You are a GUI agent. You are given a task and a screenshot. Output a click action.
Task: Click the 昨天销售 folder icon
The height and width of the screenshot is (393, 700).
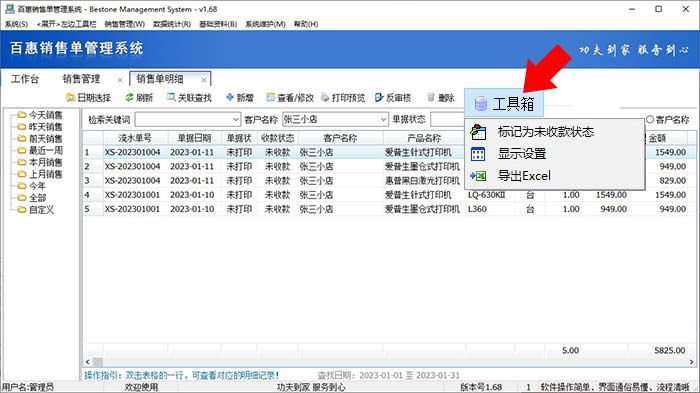point(21,127)
